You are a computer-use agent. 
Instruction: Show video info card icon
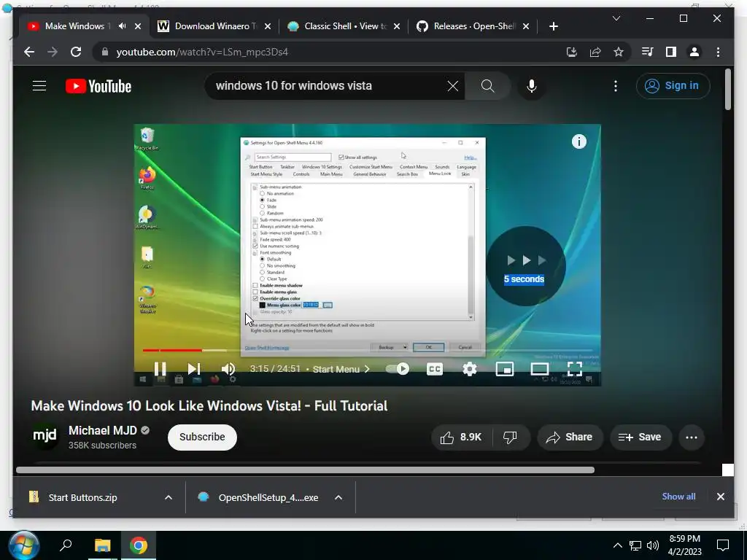(578, 141)
